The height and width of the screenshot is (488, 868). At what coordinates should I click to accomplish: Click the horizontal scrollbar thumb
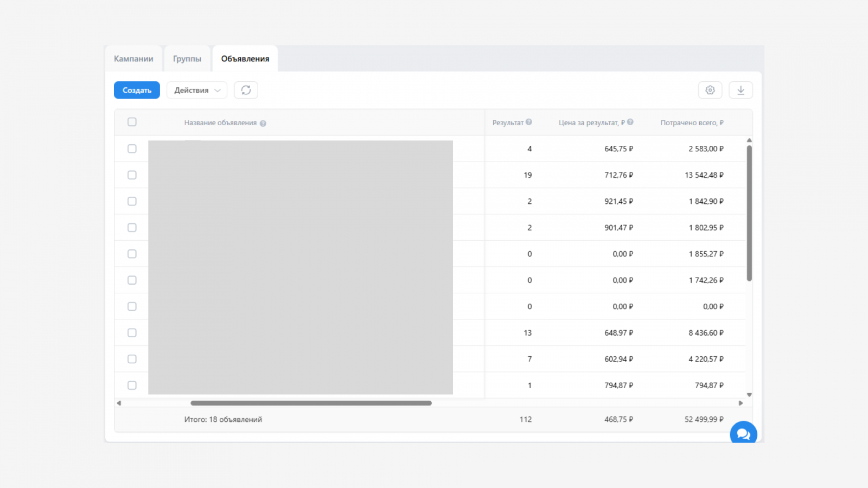click(x=311, y=403)
